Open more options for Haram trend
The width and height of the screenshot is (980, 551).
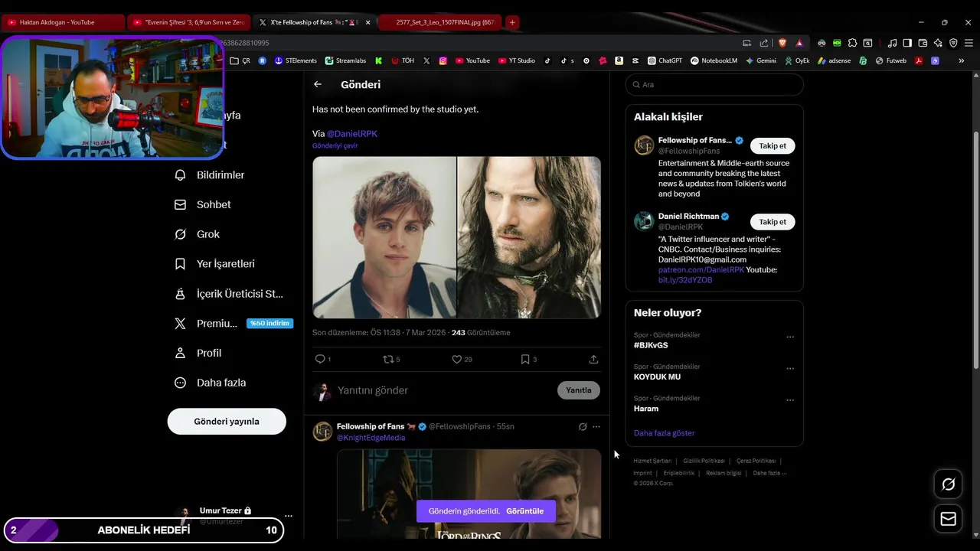pyautogui.click(x=790, y=399)
